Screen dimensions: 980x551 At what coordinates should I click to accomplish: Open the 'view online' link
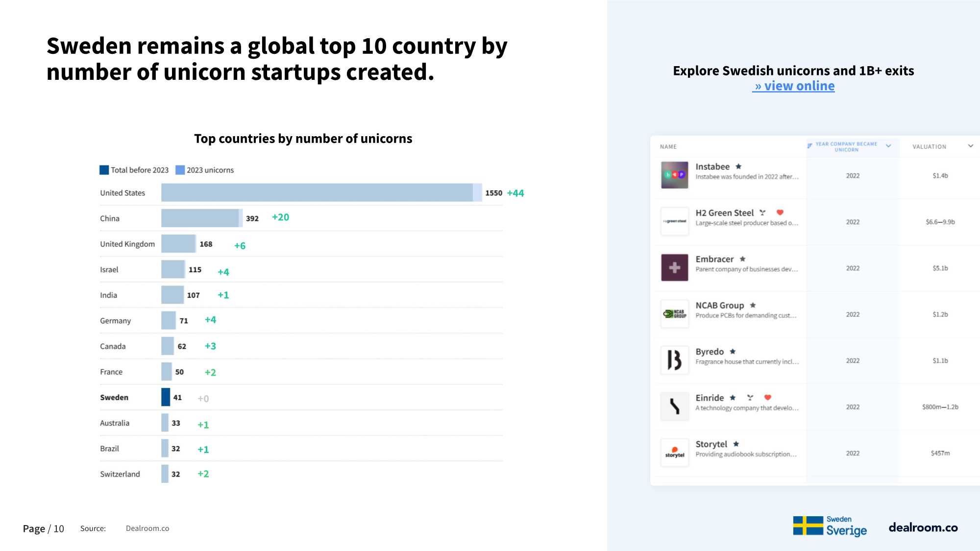pyautogui.click(x=794, y=86)
